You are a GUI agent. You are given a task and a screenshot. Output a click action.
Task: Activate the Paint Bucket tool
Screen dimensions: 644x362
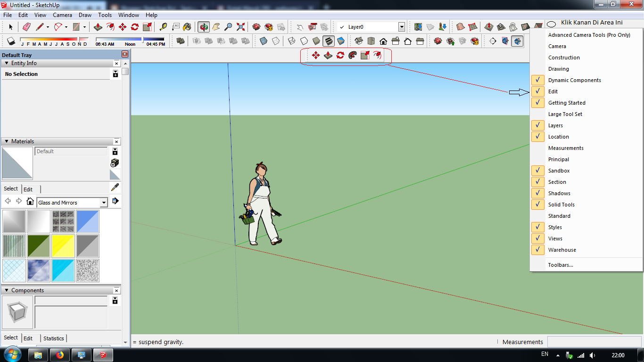tap(187, 27)
